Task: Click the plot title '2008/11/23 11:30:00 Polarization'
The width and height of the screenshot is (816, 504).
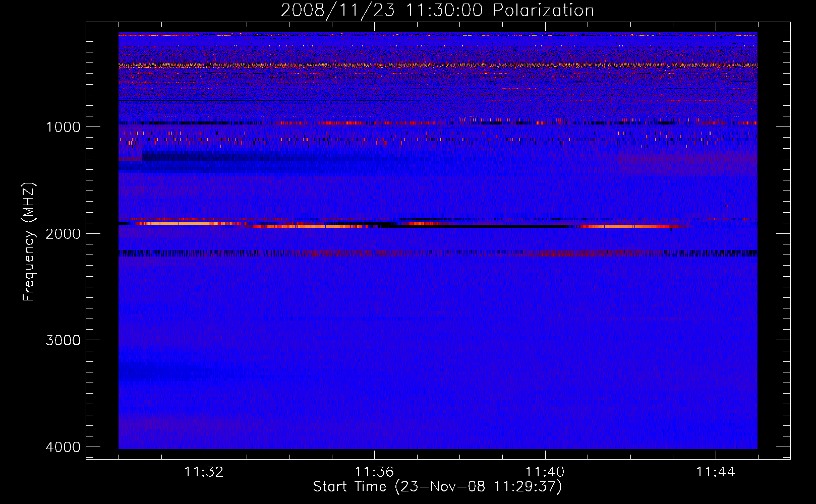Action: 437,11
